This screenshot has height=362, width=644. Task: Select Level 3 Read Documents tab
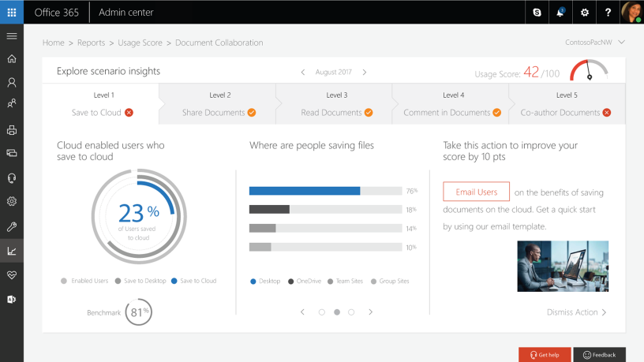pos(335,104)
